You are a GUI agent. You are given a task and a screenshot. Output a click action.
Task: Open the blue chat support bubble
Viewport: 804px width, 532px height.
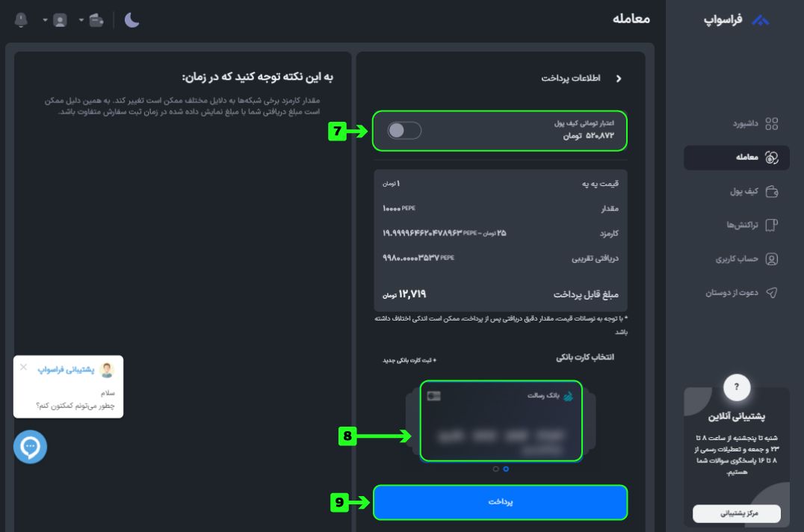tap(30, 447)
